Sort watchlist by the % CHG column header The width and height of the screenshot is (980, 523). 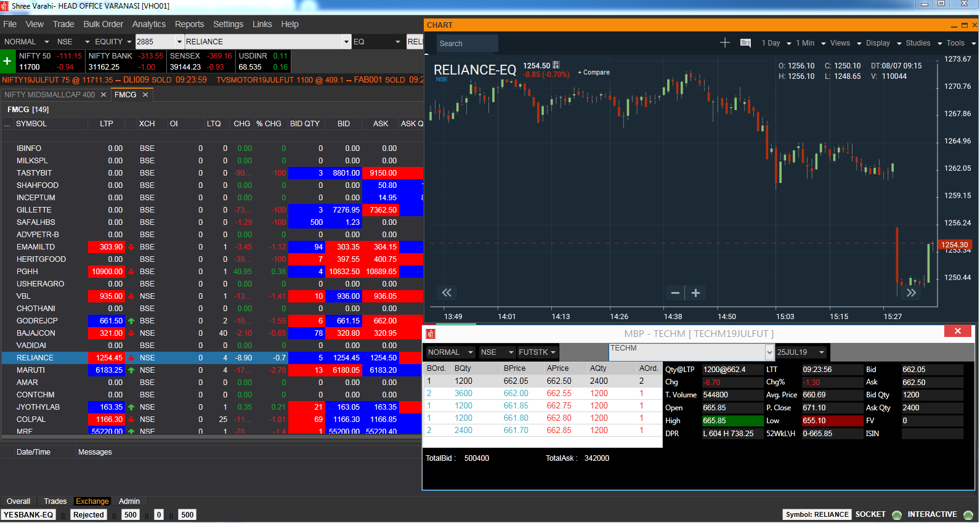[x=269, y=124]
